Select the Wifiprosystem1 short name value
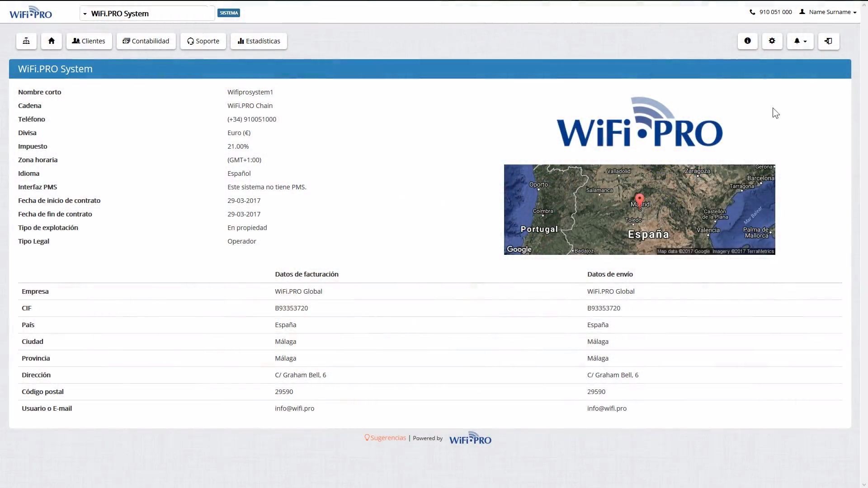 pyautogui.click(x=250, y=92)
